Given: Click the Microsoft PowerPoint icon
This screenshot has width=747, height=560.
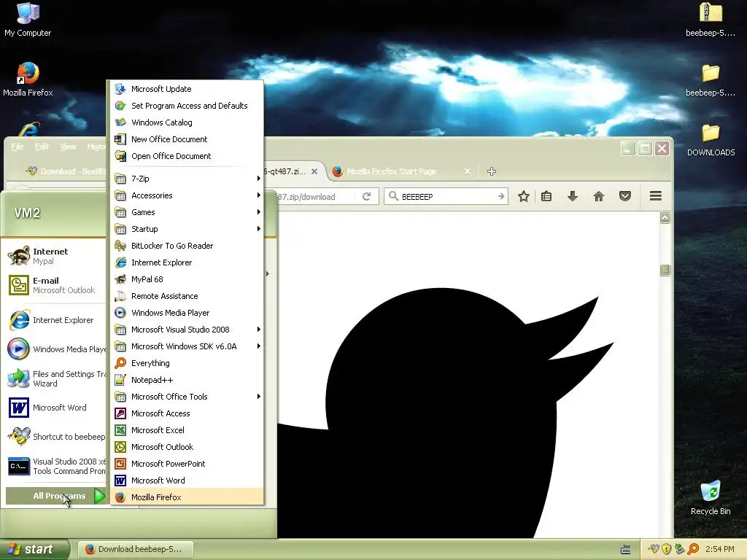Looking at the screenshot, I should coord(120,464).
